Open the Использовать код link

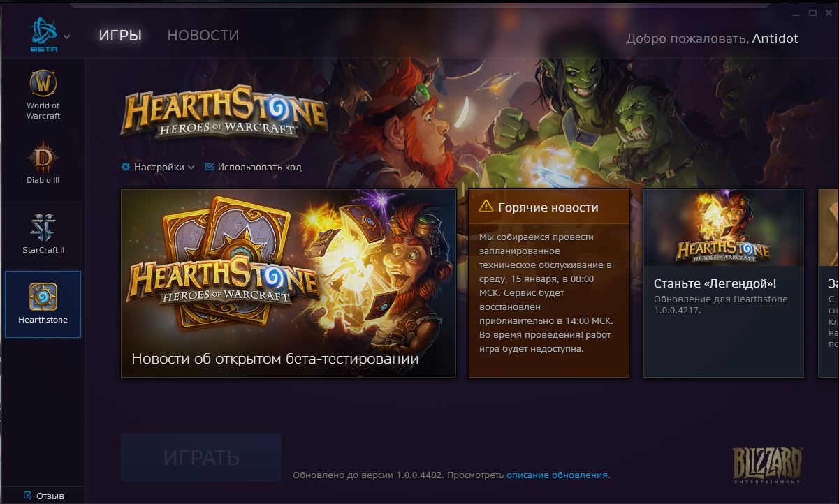(x=259, y=167)
